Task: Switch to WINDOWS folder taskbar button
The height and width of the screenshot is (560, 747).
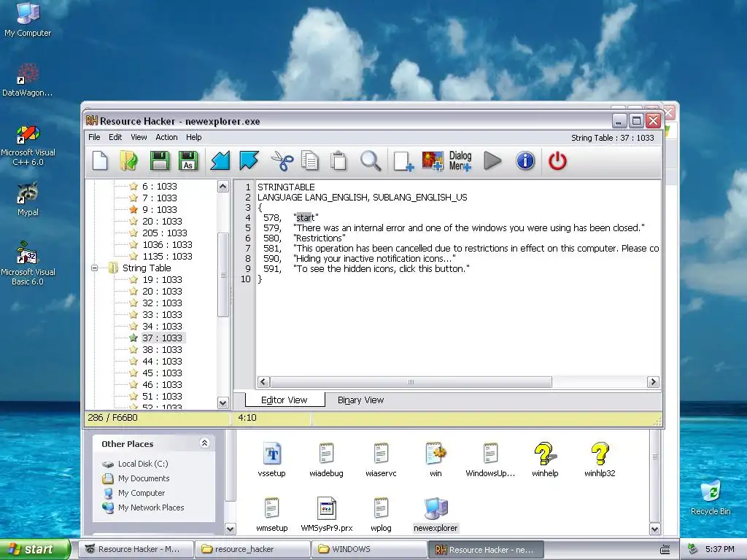Action: (369, 549)
